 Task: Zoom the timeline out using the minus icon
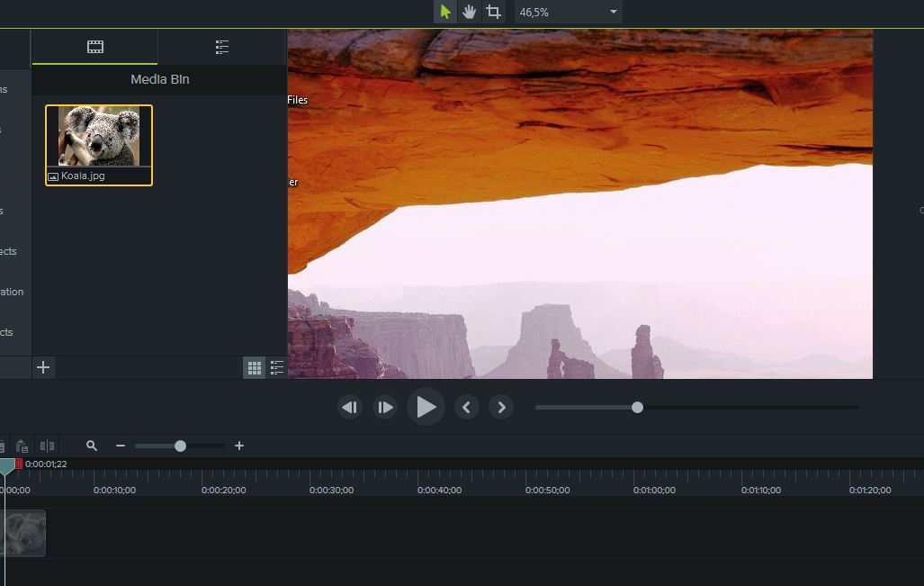(x=121, y=446)
